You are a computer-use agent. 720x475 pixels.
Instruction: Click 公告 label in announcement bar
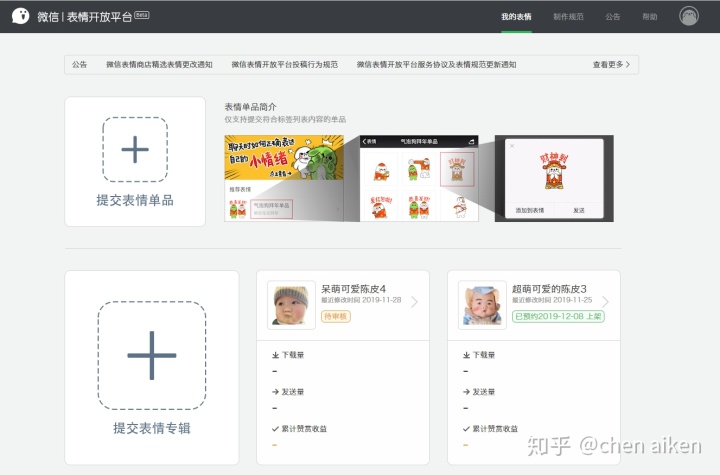point(79,64)
